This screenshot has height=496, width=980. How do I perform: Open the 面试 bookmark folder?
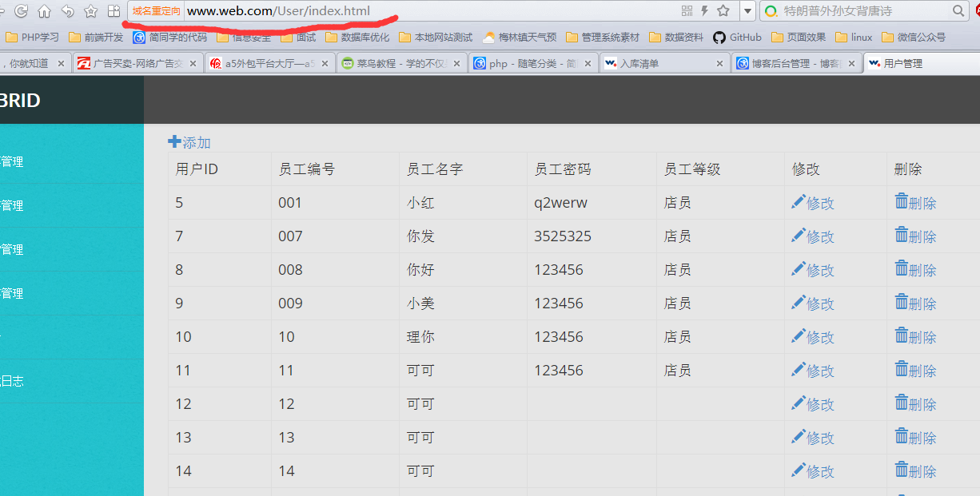click(x=298, y=37)
